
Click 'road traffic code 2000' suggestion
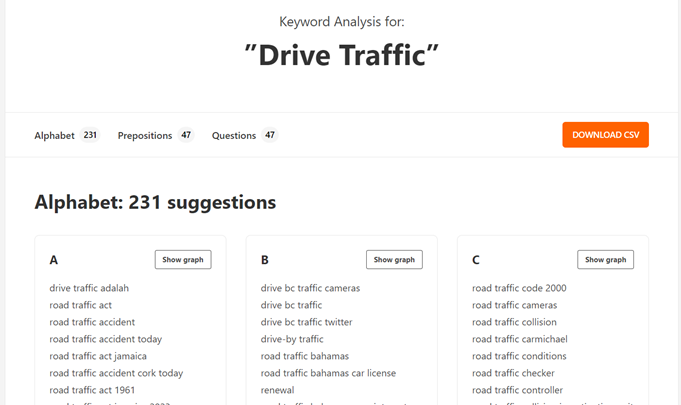click(x=519, y=288)
